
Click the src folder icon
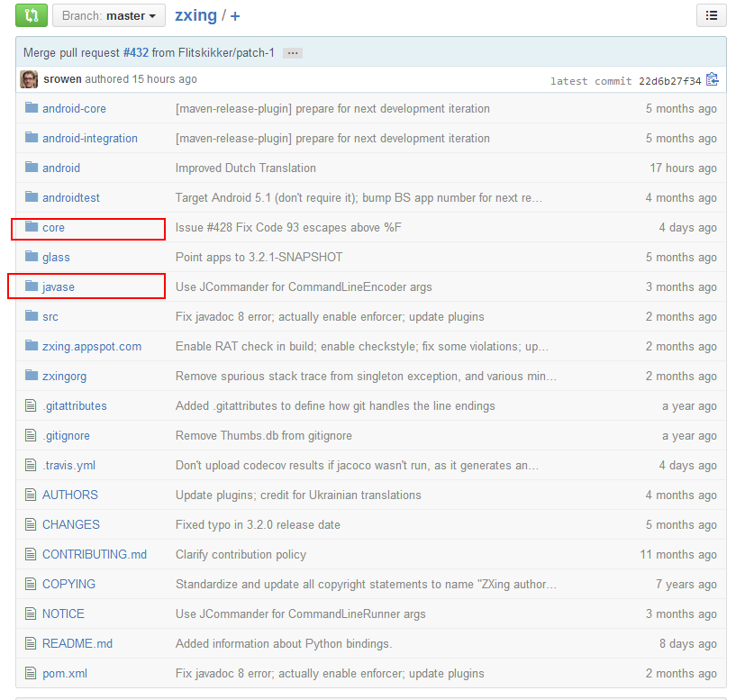(32, 315)
